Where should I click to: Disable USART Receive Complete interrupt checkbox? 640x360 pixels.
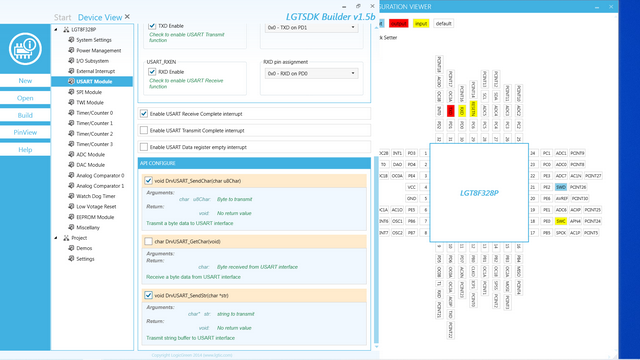144,113
